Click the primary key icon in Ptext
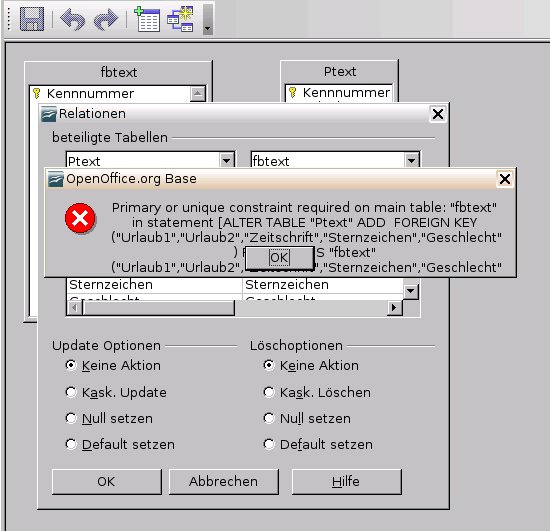Screen dimensions: 550x531 293,93
